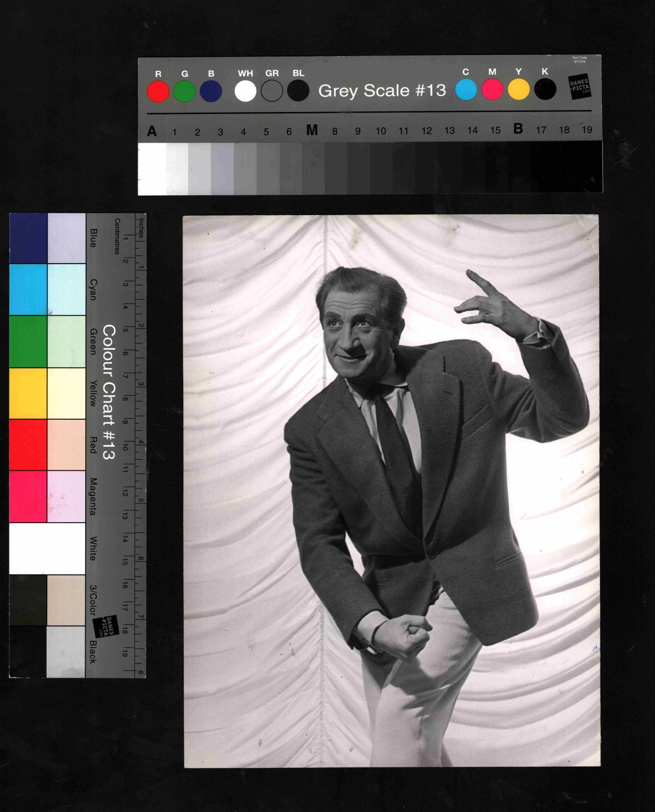Pick the cyan C circle
655x812 pixels.
click(466, 90)
